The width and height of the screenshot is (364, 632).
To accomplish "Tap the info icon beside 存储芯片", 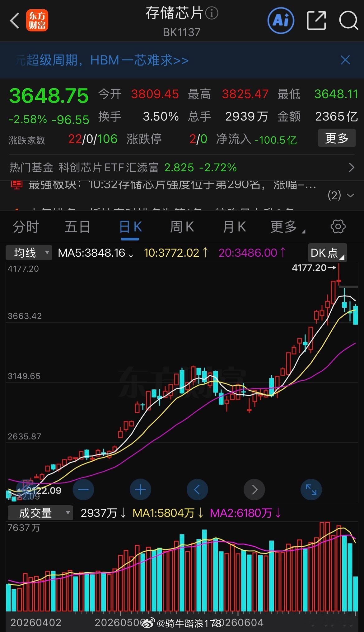I will tap(212, 13).
